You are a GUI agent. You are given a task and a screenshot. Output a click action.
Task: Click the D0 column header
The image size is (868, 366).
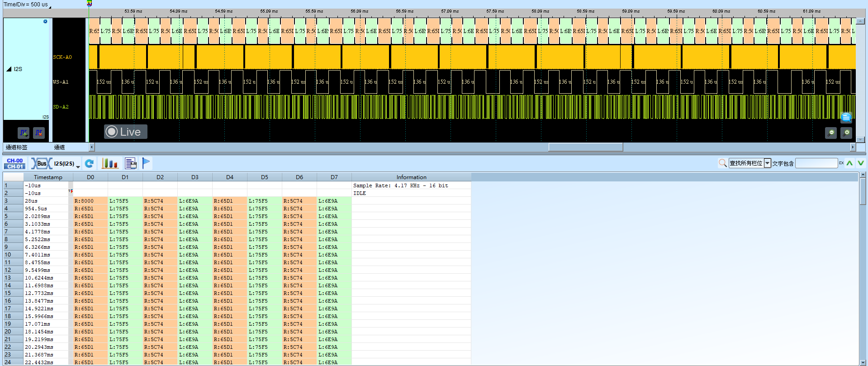pyautogui.click(x=90, y=177)
